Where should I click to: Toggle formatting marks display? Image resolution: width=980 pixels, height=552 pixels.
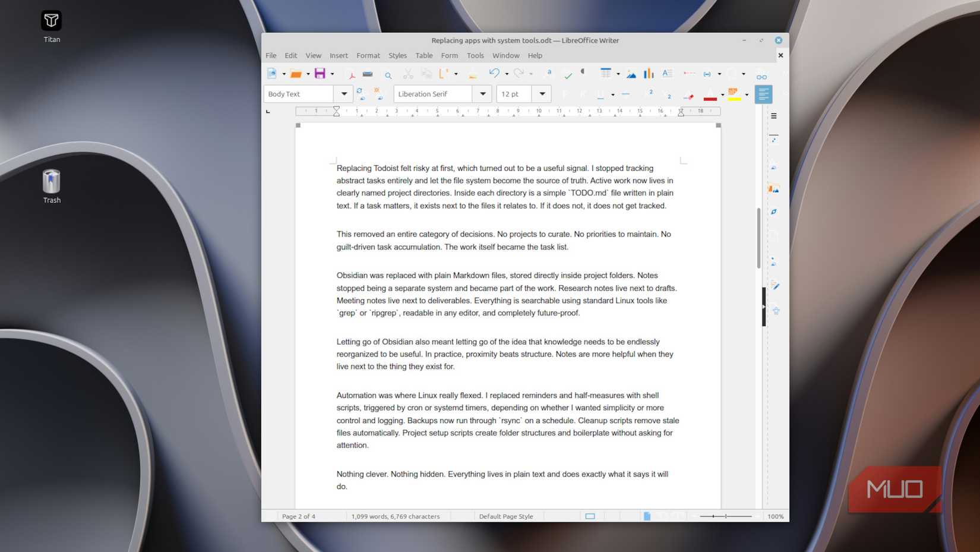pos(582,74)
